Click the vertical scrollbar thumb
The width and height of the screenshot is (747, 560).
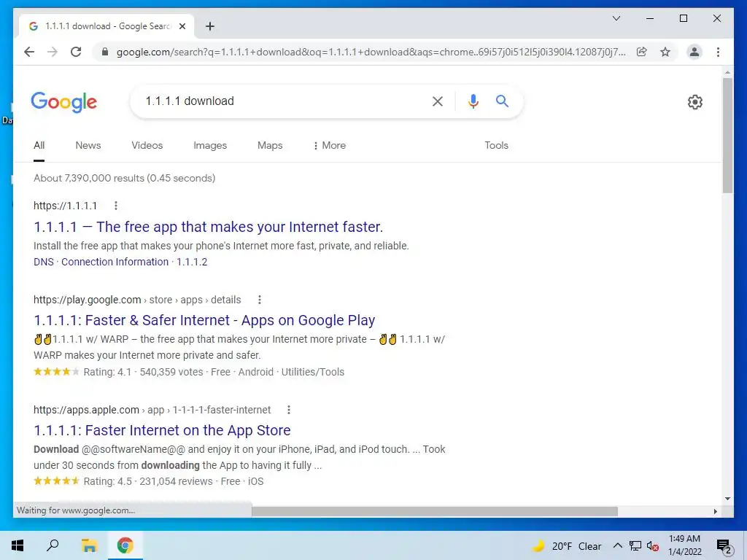point(727,135)
